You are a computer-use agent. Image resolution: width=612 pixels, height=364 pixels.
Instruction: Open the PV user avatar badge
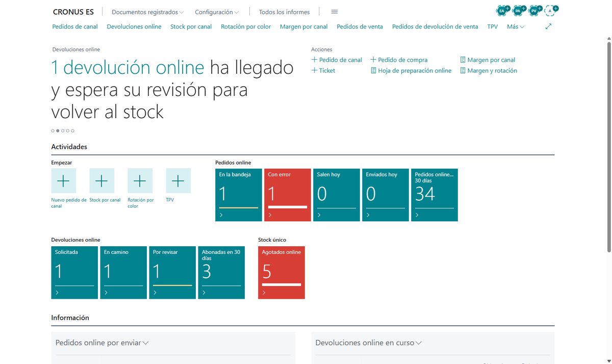point(534,10)
